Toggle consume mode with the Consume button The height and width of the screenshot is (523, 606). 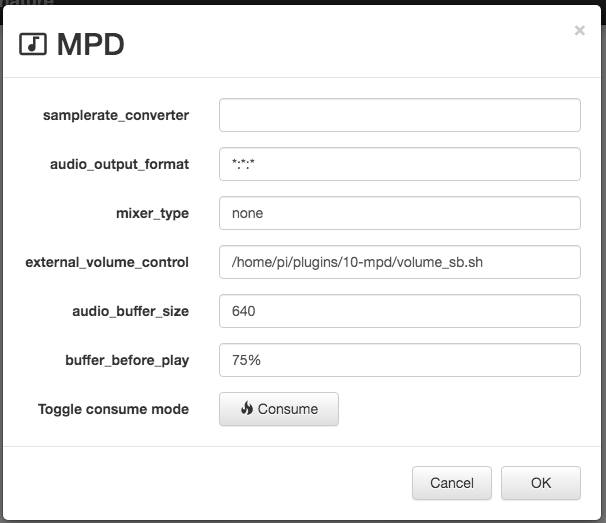pos(279,409)
